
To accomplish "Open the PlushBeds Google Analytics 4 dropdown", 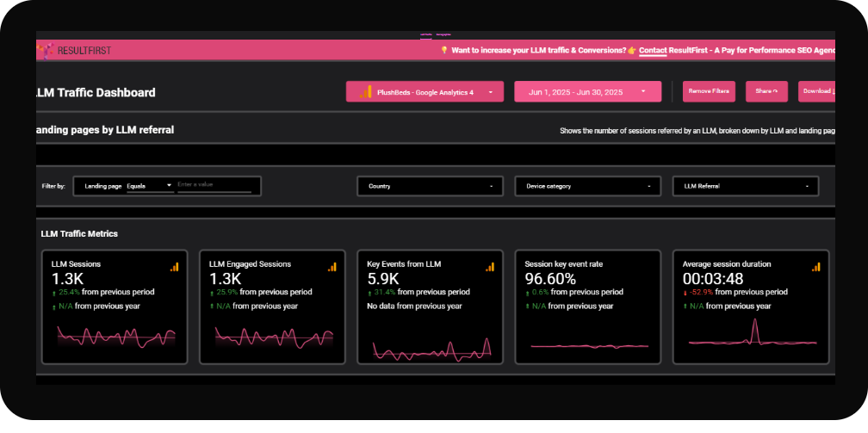I will click(425, 92).
